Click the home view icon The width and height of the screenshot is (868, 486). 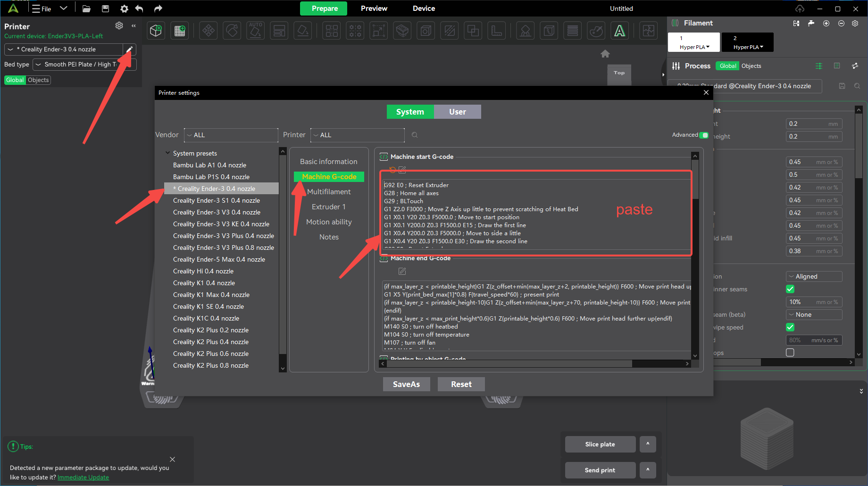(x=605, y=54)
